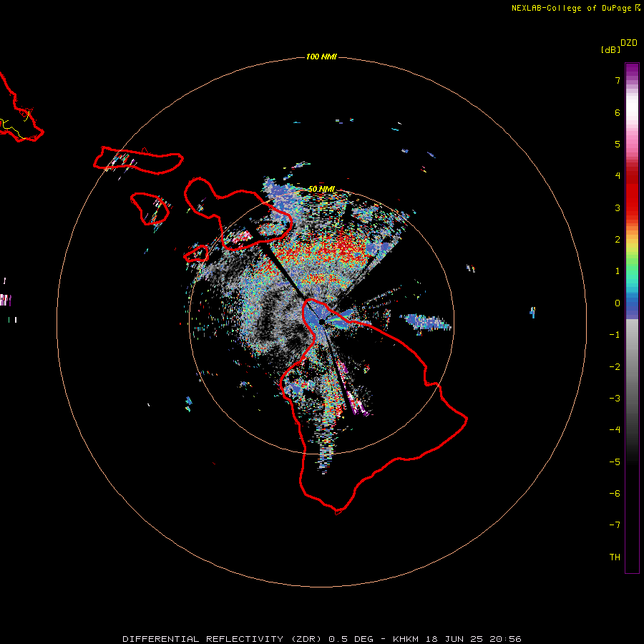Screen dimensions: 644x644
Task: Click the scale value 7
Action: pos(618,80)
